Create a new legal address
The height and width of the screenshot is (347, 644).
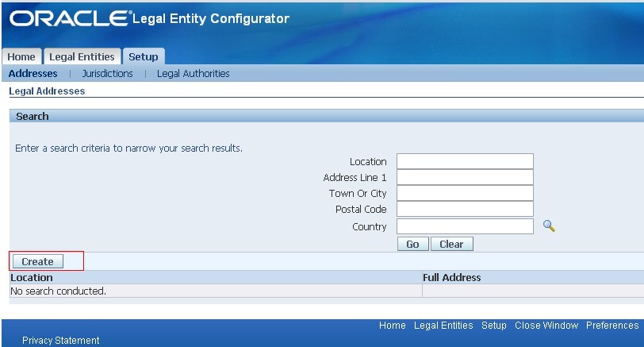coord(38,261)
